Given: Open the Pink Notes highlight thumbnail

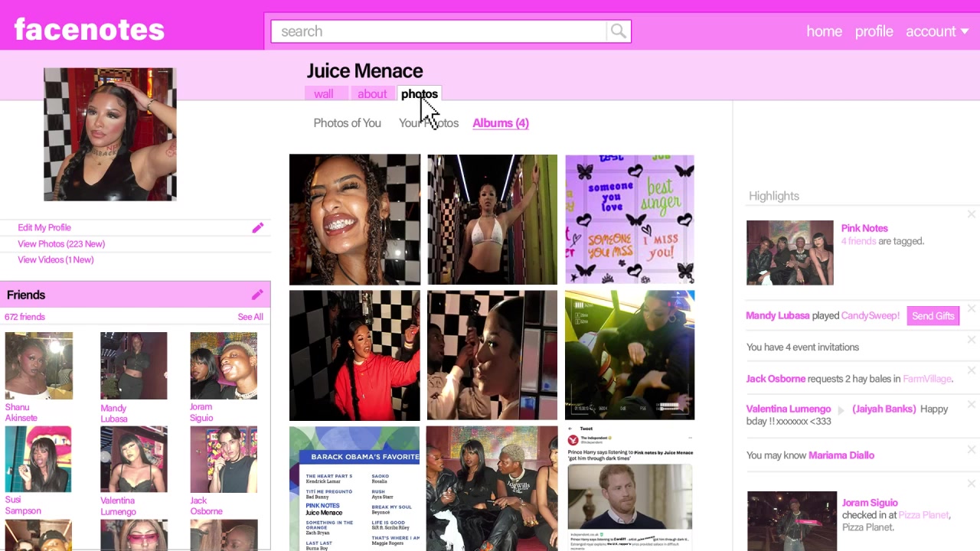Looking at the screenshot, I should pyautogui.click(x=790, y=253).
